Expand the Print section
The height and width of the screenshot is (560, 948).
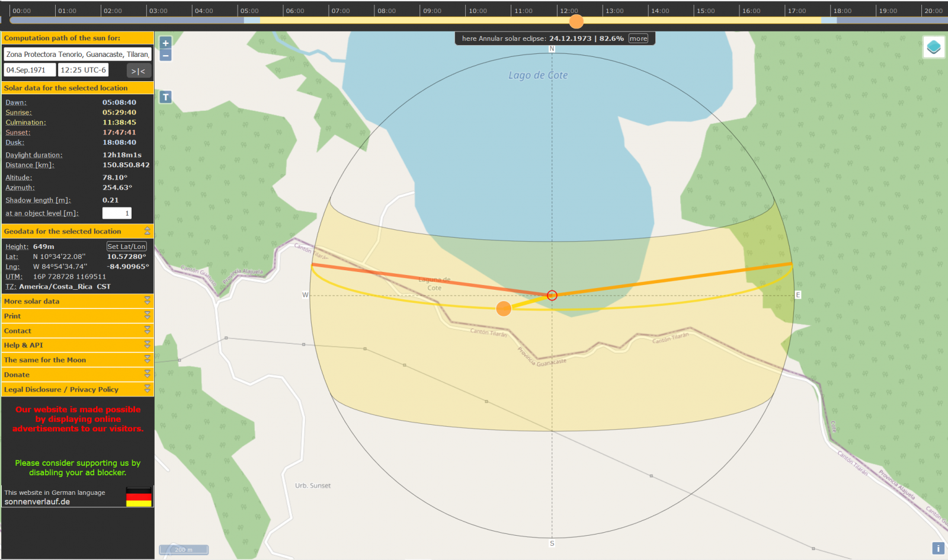(147, 316)
